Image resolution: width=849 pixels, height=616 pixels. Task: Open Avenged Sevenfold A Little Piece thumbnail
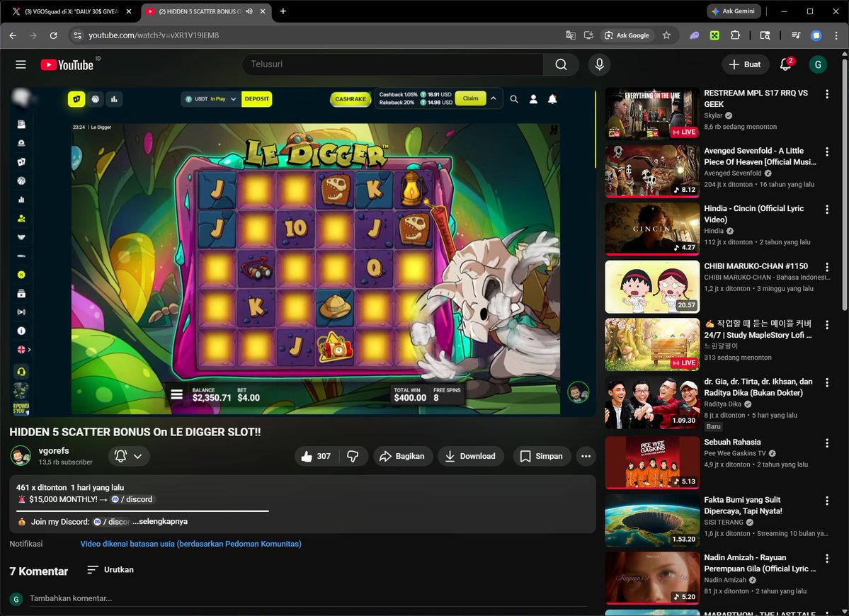[652, 171]
